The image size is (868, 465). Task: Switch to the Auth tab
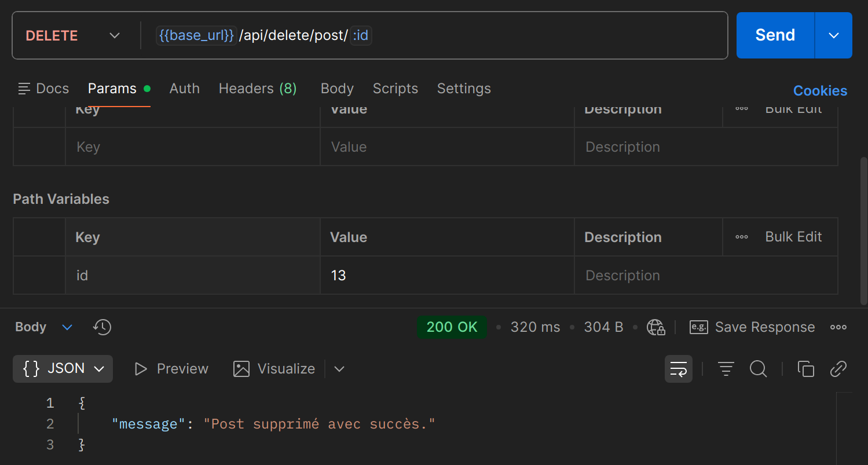184,89
